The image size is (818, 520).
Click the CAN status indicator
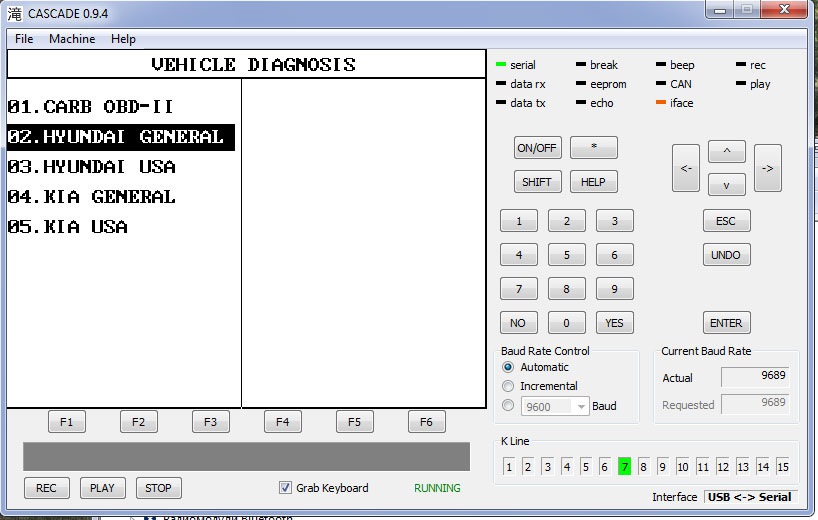tap(660, 83)
